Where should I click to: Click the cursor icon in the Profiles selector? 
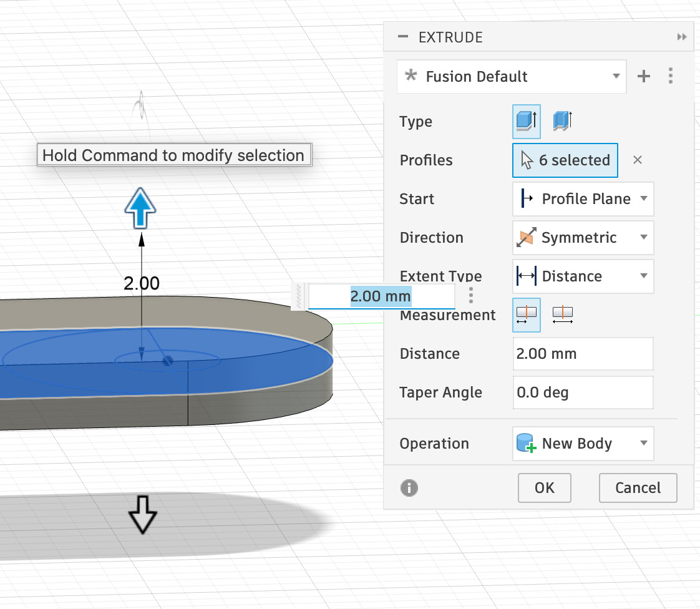click(x=527, y=160)
